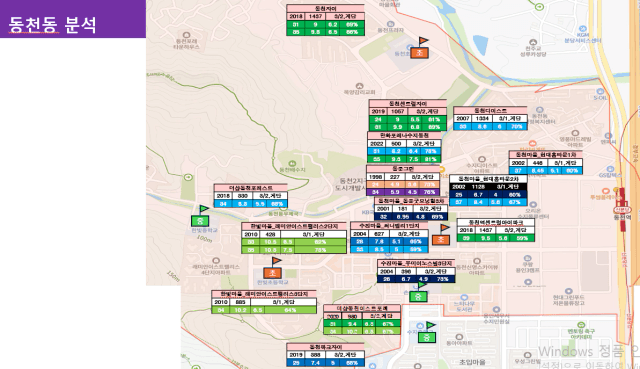Click the 2019 388 row of the bottom table
The width and height of the screenshot is (640, 369).
point(325,355)
